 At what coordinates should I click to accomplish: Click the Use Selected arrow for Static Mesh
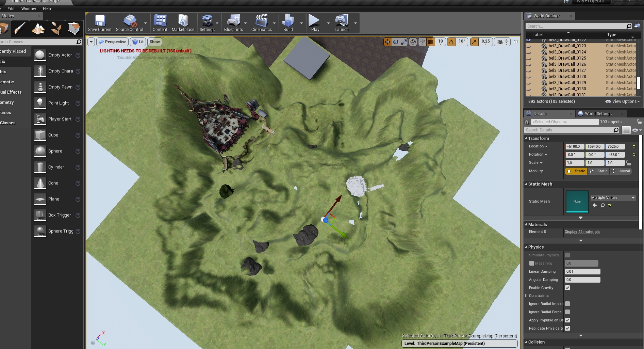tap(595, 205)
